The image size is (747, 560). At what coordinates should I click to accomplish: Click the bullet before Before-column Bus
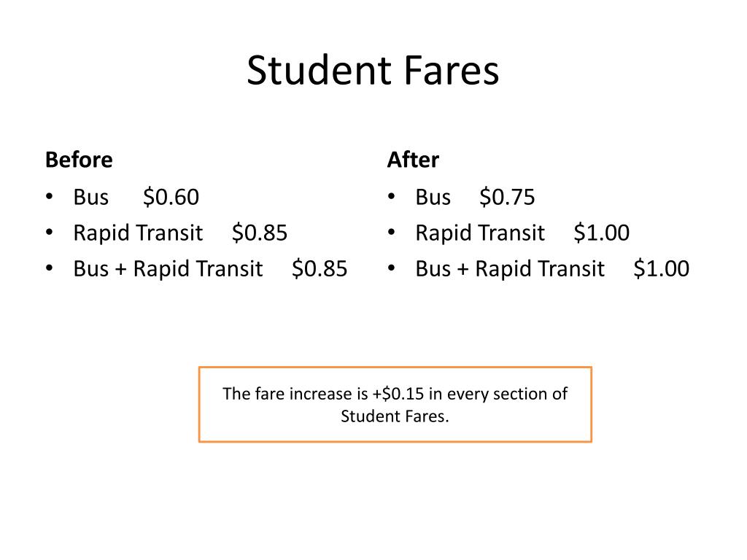pyautogui.click(x=49, y=195)
